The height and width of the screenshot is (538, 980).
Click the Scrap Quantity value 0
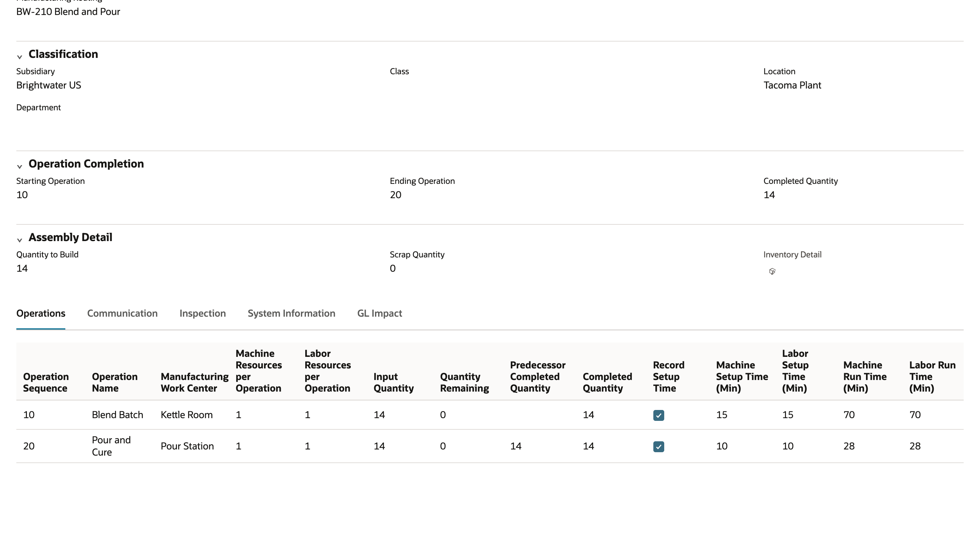tap(393, 268)
